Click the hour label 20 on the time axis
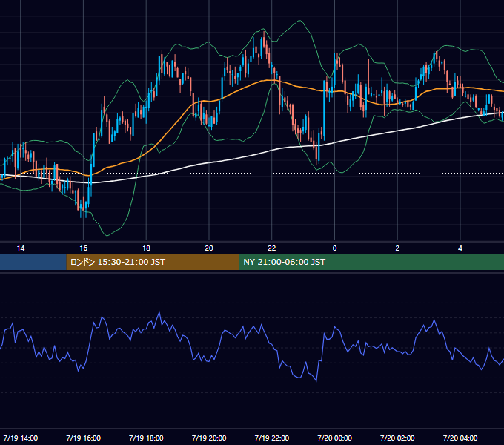Viewport: 504px width, 445px height. pyautogui.click(x=209, y=248)
